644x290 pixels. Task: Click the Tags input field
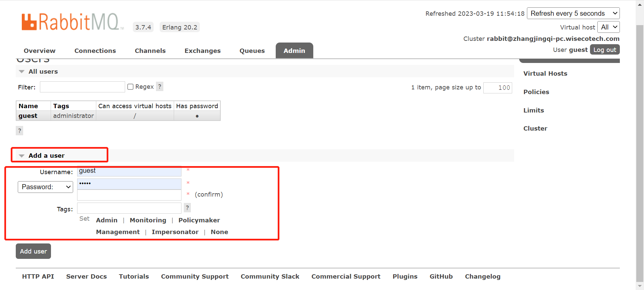[x=129, y=208]
